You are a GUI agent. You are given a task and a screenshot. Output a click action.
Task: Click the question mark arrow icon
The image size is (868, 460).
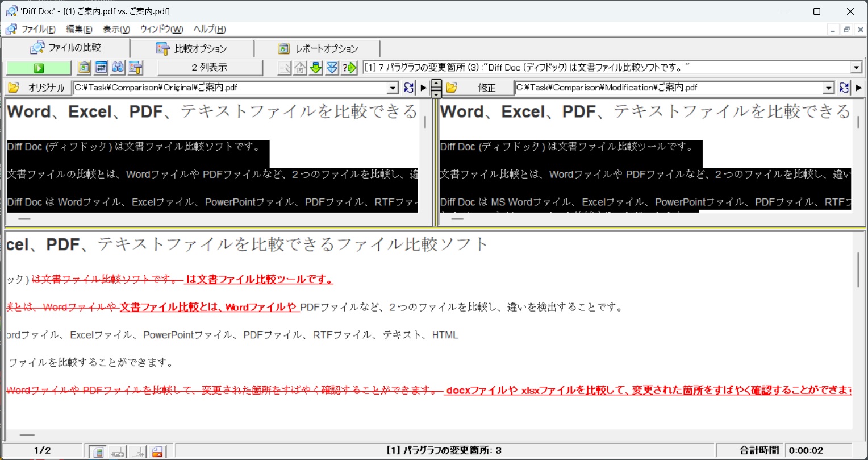click(349, 68)
